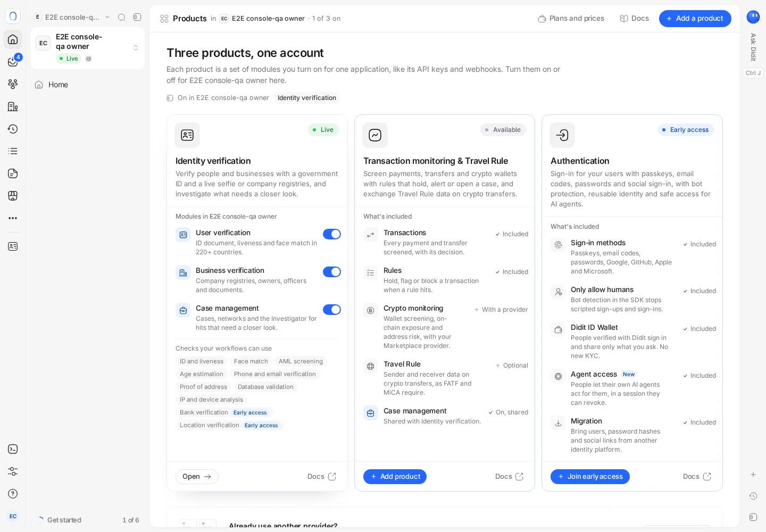This screenshot has height=532, width=766.
Task: Click the plus icon in the right rail
Action: point(753,475)
